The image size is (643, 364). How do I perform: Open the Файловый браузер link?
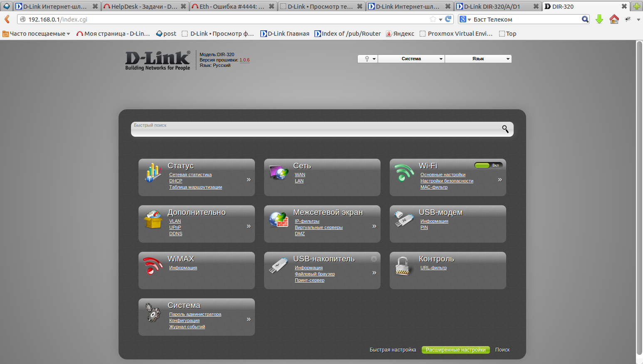click(x=315, y=274)
